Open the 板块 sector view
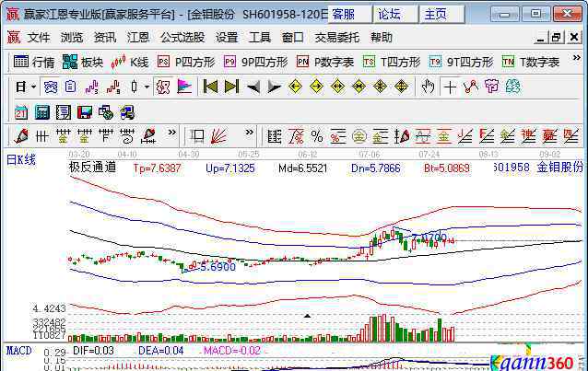588x371 pixels. pyautogui.click(x=83, y=62)
